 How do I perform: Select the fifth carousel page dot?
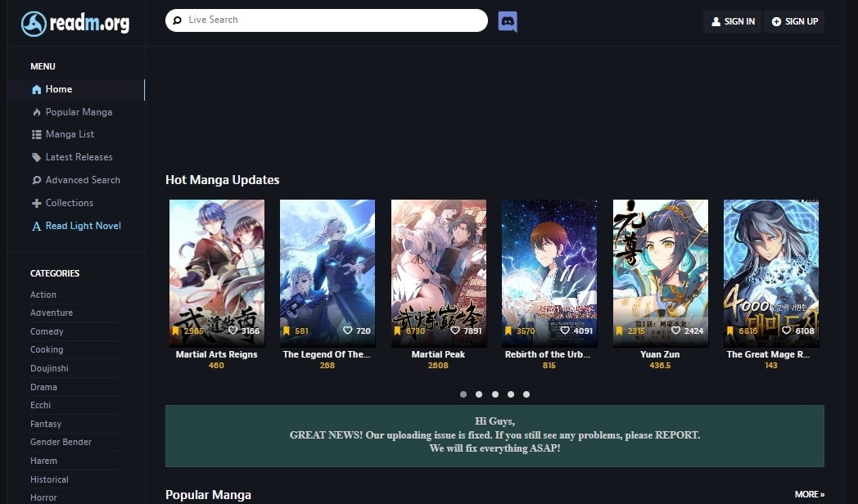click(x=526, y=394)
